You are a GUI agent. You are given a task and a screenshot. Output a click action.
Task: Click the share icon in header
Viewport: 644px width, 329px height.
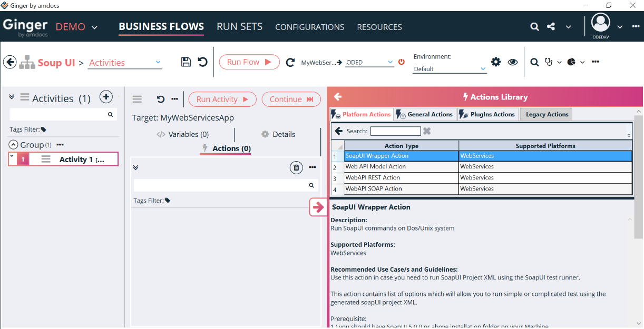[551, 26]
